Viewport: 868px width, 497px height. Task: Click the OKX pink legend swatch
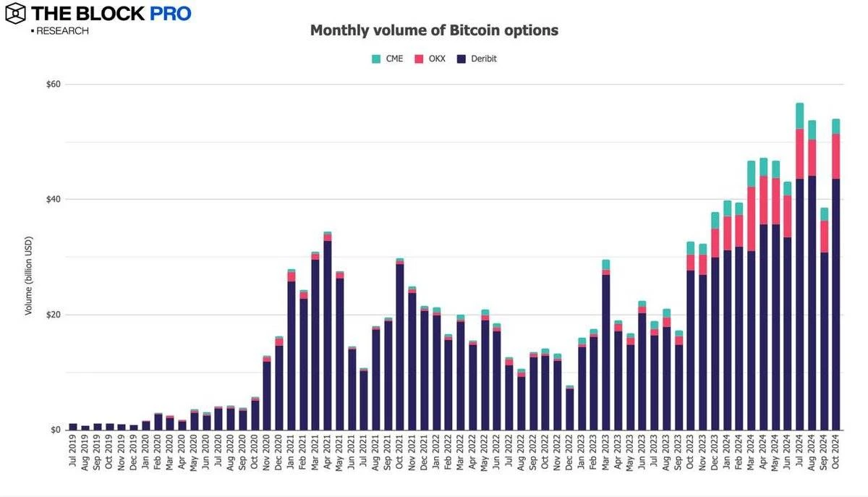[x=418, y=59]
